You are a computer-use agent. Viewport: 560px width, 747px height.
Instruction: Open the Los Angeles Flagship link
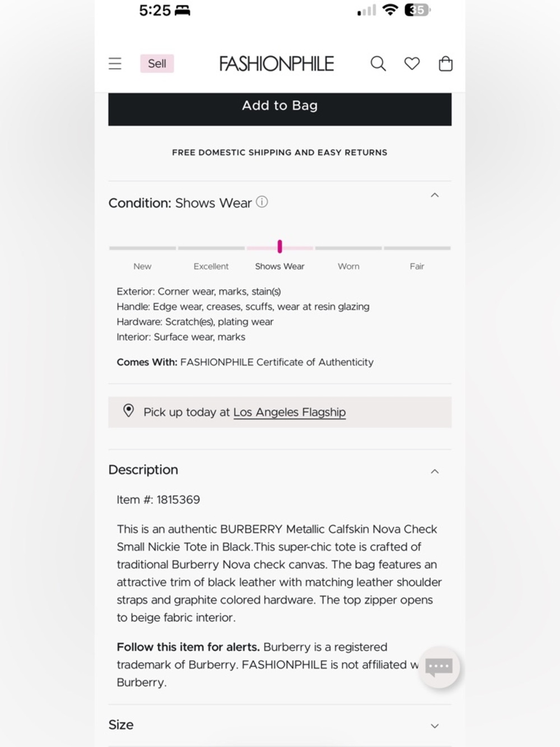tap(290, 412)
